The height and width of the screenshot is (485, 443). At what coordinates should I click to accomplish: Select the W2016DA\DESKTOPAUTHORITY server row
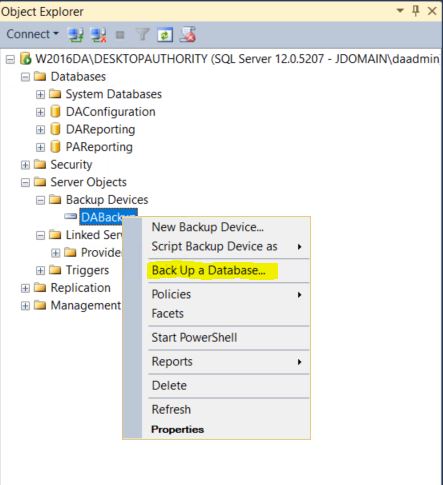[x=237, y=59]
